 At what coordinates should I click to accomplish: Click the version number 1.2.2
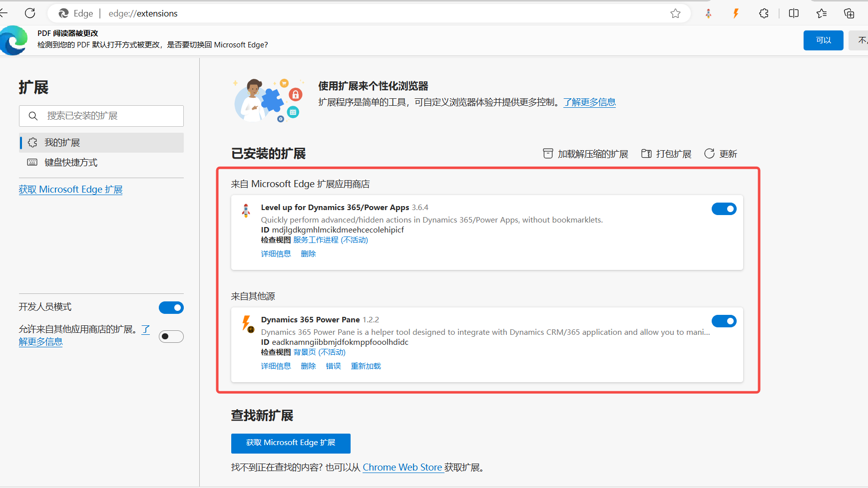(x=371, y=320)
